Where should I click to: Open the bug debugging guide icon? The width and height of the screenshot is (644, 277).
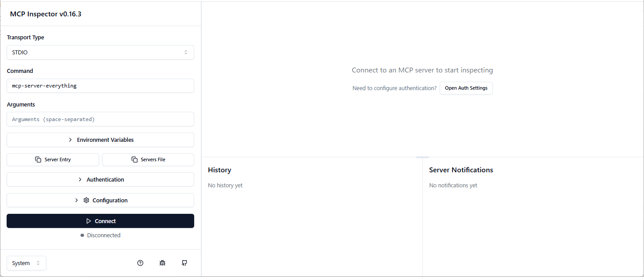(x=162, y=263)
